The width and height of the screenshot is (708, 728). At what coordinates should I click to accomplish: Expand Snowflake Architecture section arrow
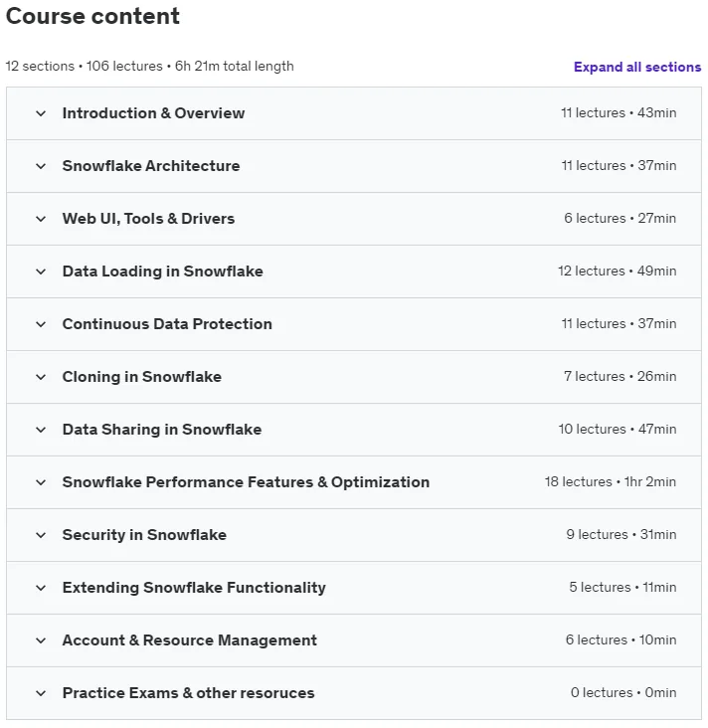click(41, 166)
